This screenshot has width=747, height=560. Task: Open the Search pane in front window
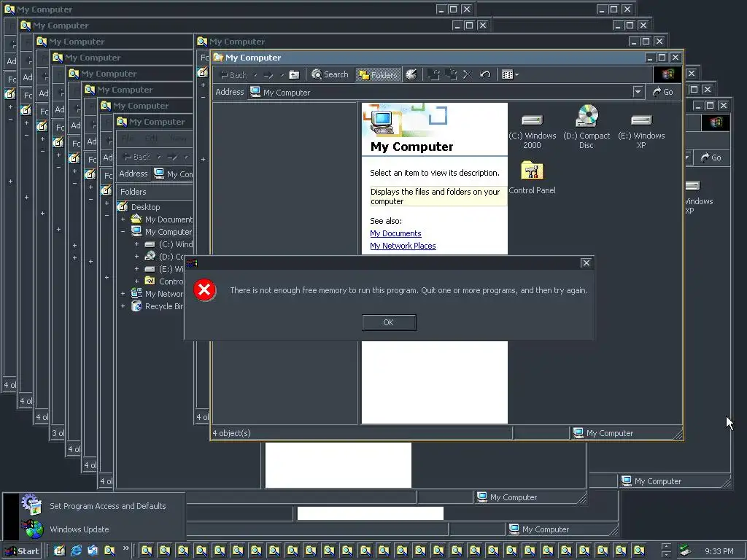click(330, 74)
